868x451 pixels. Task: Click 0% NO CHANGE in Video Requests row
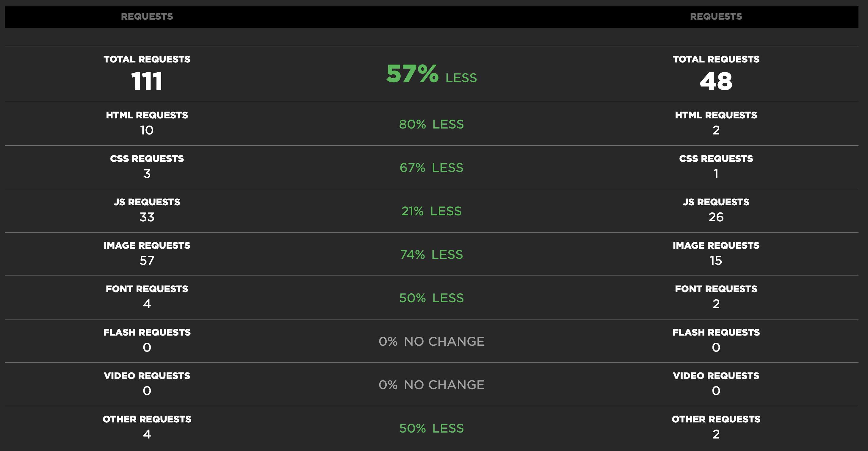click(431, 385)
